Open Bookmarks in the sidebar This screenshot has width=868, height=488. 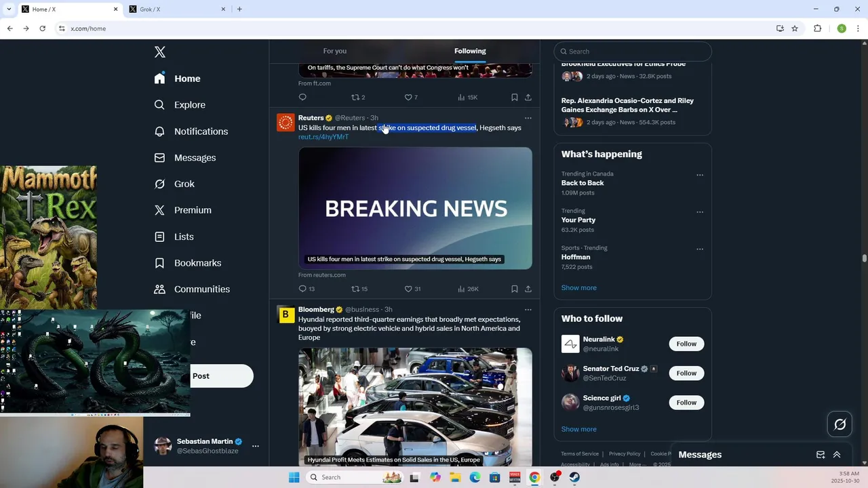[188, 263]
